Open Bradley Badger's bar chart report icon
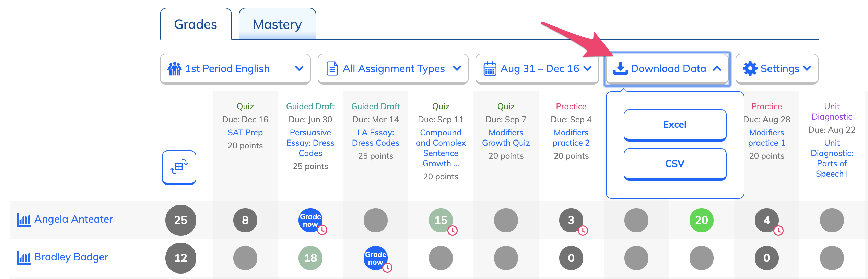 (x=24, y=257)
